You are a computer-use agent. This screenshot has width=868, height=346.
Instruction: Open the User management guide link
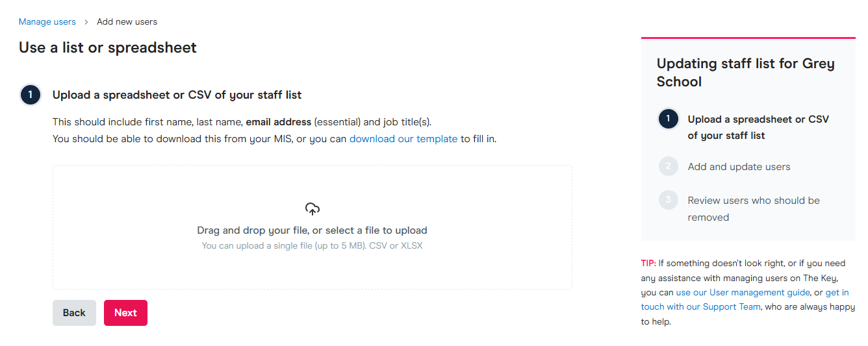click(x=743, y=293)
